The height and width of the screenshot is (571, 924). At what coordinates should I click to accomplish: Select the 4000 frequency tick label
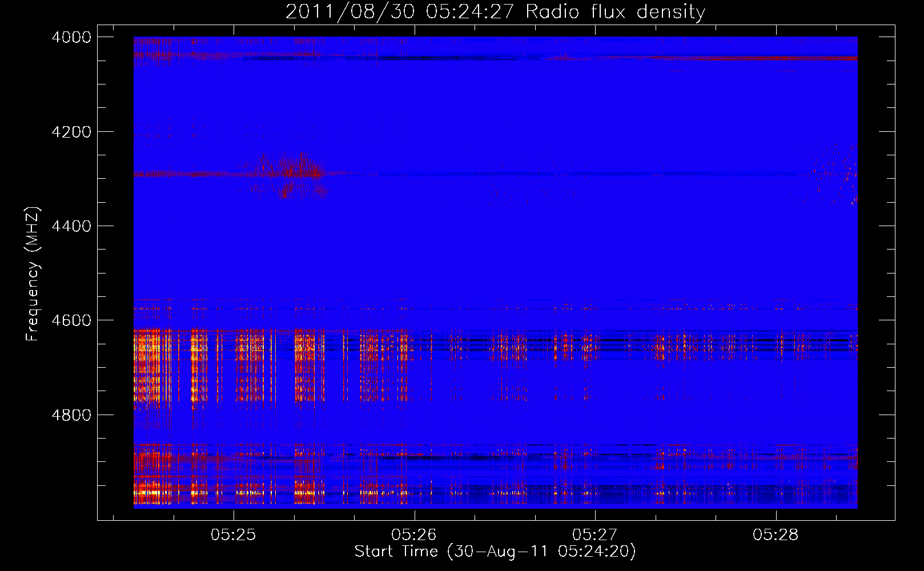coord(71,37)
